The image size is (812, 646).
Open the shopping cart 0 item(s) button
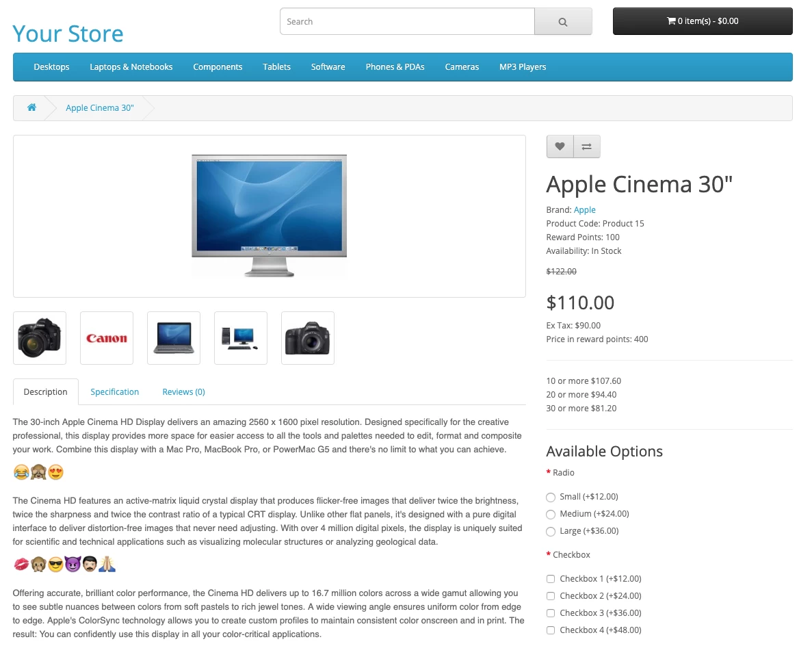coord(703,21)
